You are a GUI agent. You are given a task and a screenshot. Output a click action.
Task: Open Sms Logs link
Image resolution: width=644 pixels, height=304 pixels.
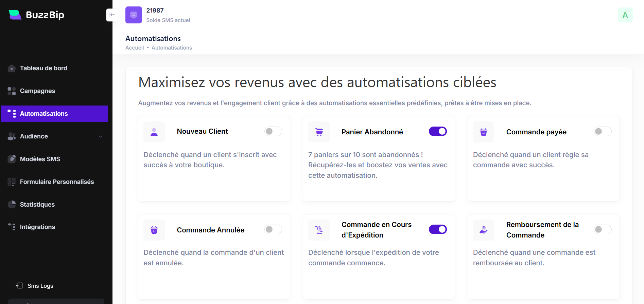click(40, 286)
